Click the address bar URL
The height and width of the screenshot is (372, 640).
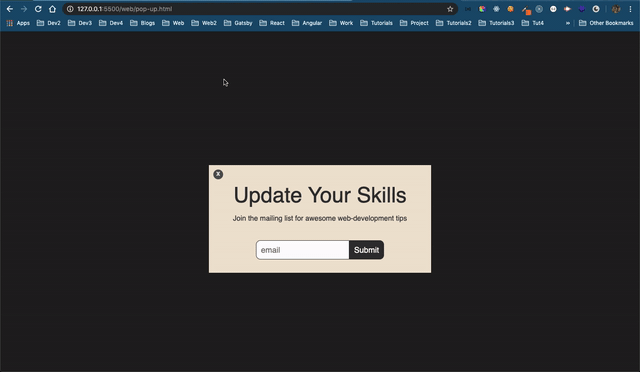[124, 9]
